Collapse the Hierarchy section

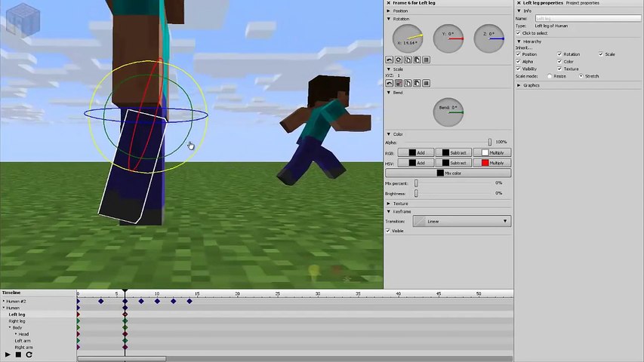(519, 41)
